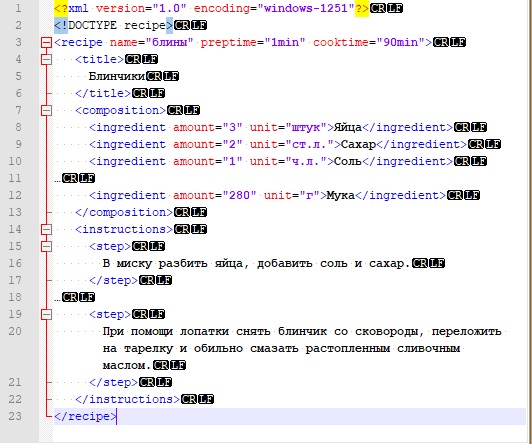Click the CRLF marker on empty line 11
The image size is (532, 444).
pos(78,178)
